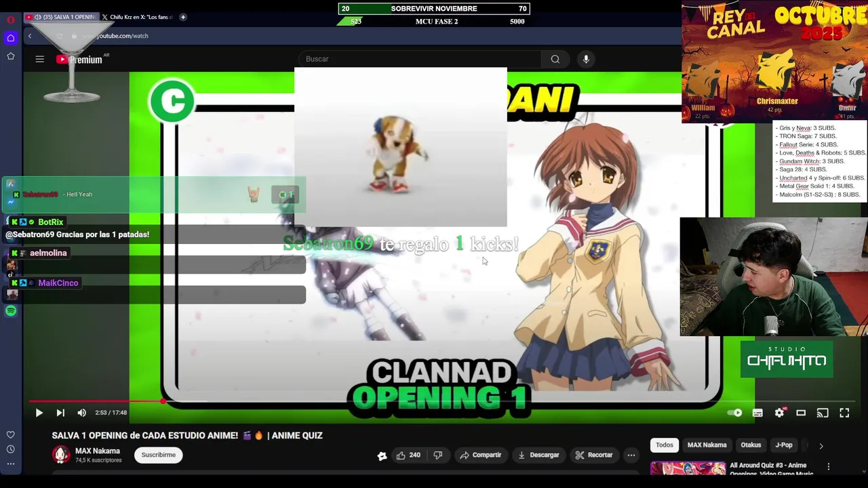The image size is (868, 488).
Task: Switch to theater mode
Action: point(801,413)
